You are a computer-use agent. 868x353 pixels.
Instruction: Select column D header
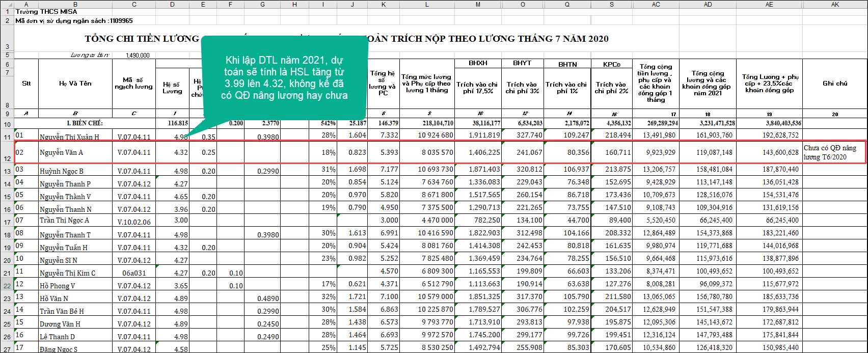coord(172,4)
